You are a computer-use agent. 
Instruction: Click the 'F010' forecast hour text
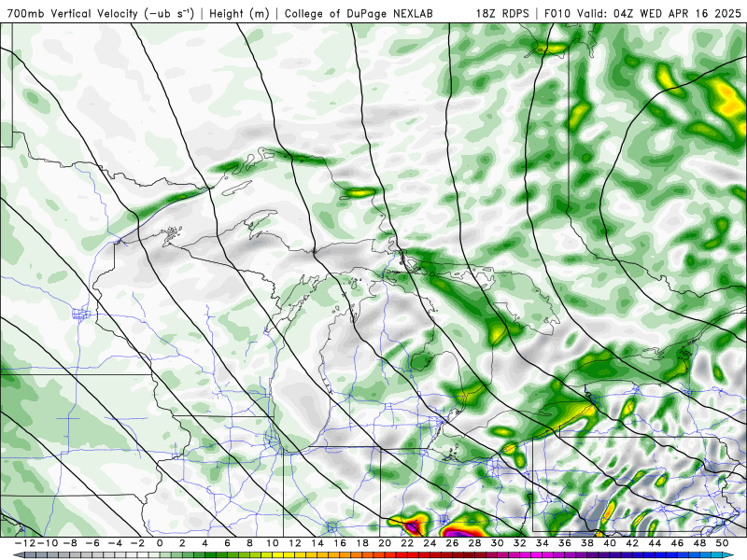click(x=558, y=13)
